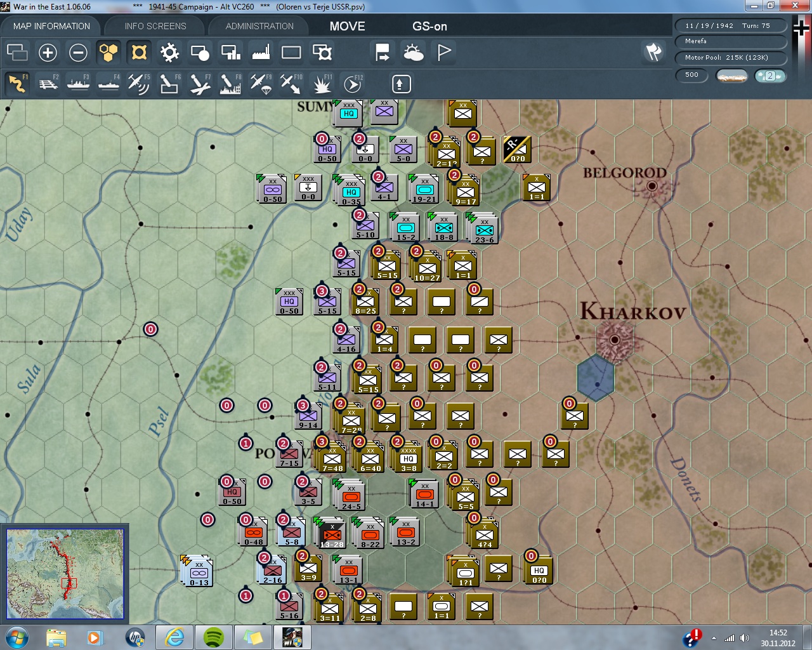Click the Kharkov city hex

pos(614,340)
